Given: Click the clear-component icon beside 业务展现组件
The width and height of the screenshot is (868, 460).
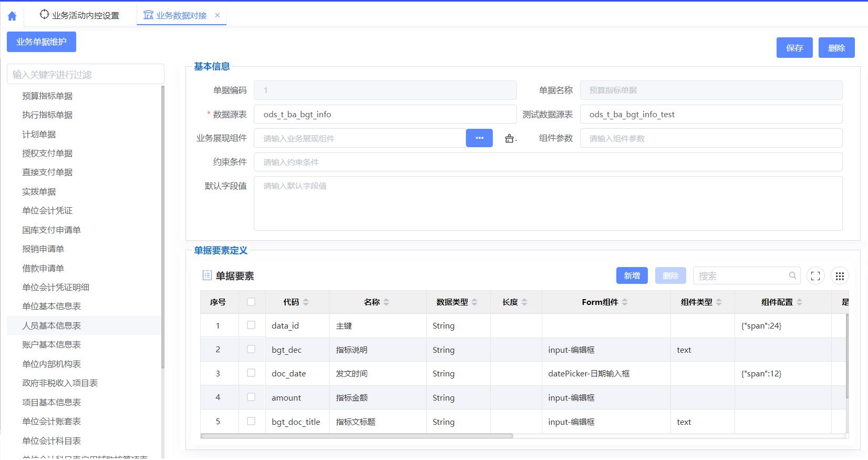Looking at the screenshot, I should pyautogui.click(x=510, y=138).
